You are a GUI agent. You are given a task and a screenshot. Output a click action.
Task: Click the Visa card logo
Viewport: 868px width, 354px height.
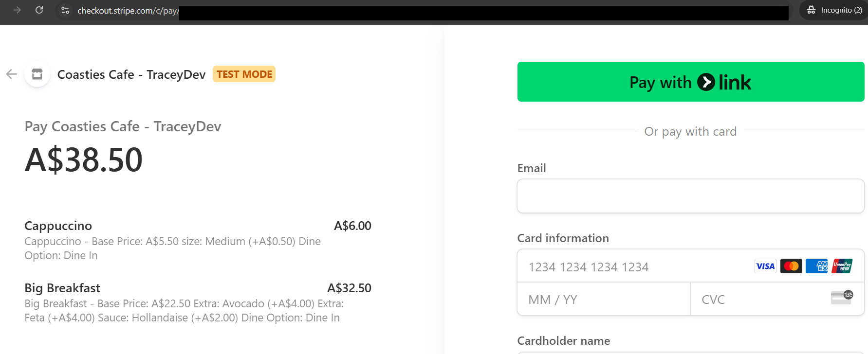(765, 266)
